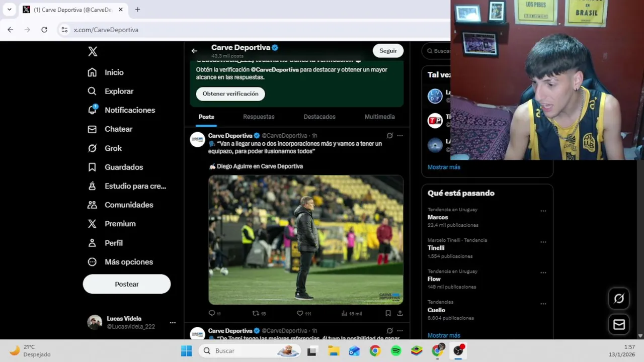Viewport: 644px width, 362px height.
Task: Ask Grok about the first post
Action: point(389,135)
